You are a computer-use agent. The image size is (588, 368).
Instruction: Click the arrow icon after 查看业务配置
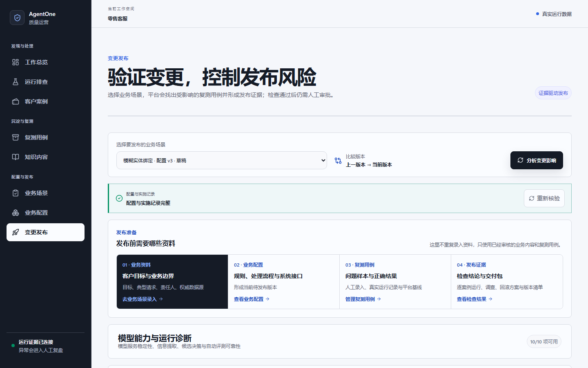point(267,299)
